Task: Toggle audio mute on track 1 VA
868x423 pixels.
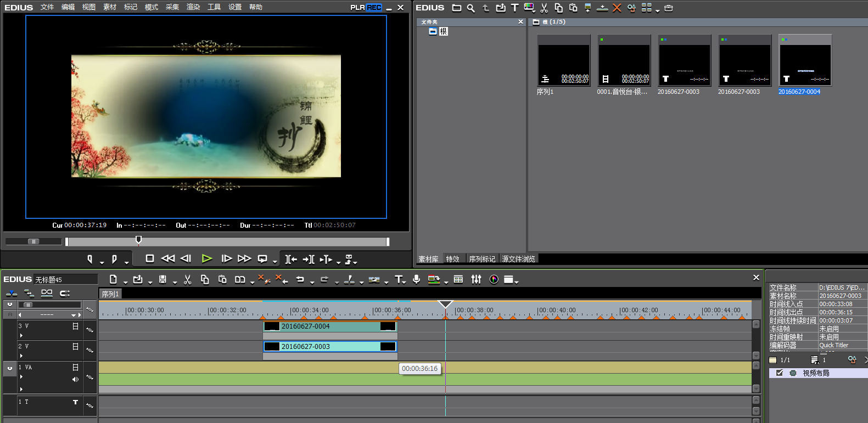Action: [x=75, y=379]
